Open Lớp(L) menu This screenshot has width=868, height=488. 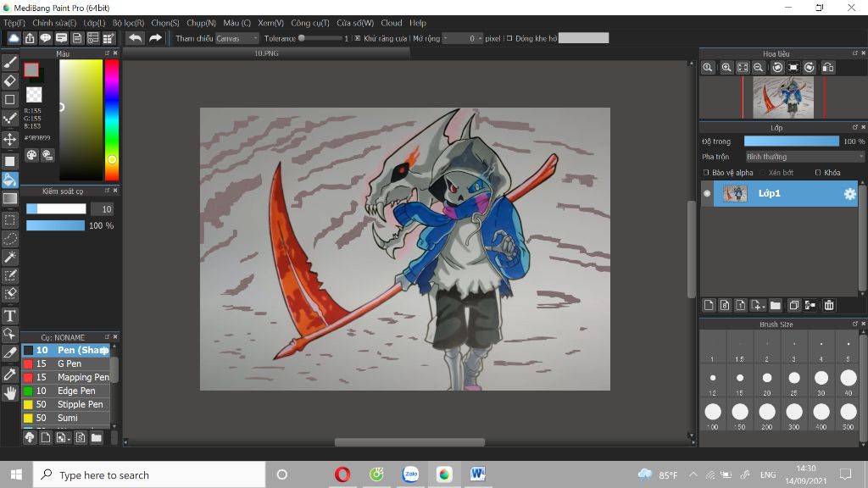click(x=94, y=23)
